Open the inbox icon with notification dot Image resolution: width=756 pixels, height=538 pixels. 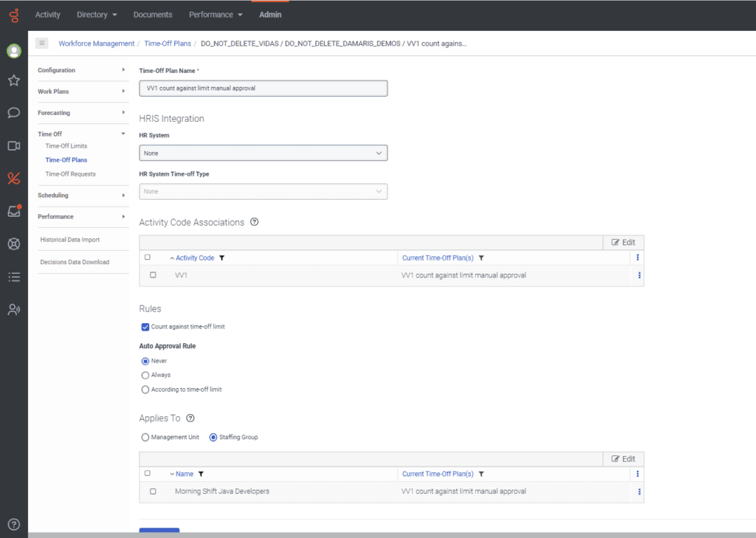[13, 211]
